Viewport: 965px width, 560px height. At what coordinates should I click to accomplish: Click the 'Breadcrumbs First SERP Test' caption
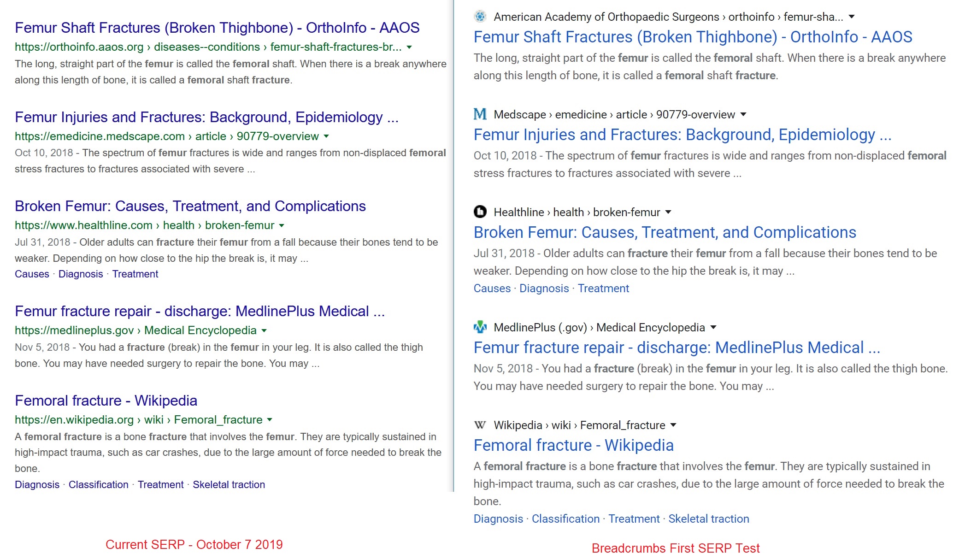(x=676, y=548)
